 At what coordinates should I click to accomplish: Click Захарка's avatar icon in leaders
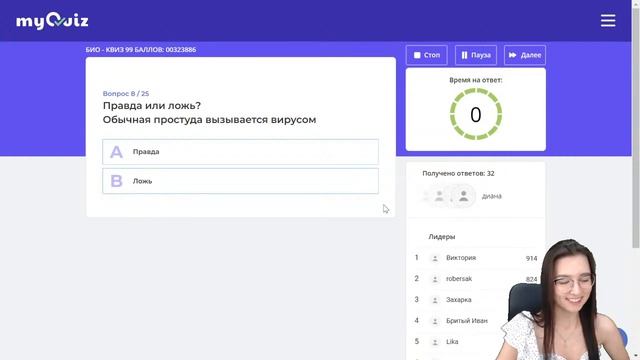435,300
